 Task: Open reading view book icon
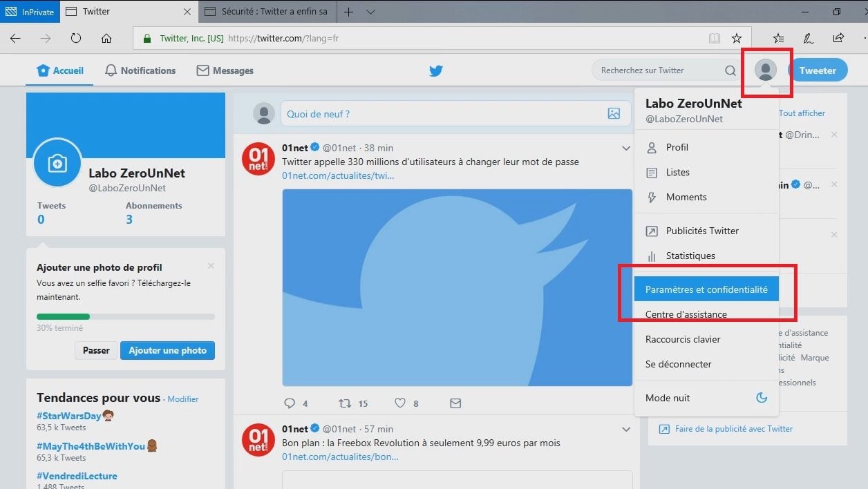tap(715, 39)
